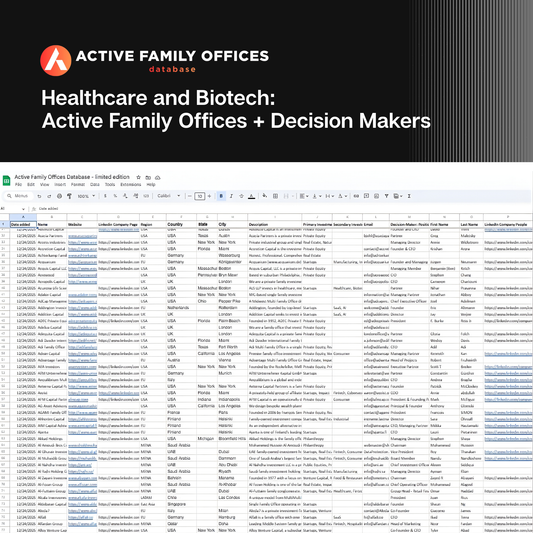
Task: Open the text wrapping dropdown
Action: tap(329, 196)
